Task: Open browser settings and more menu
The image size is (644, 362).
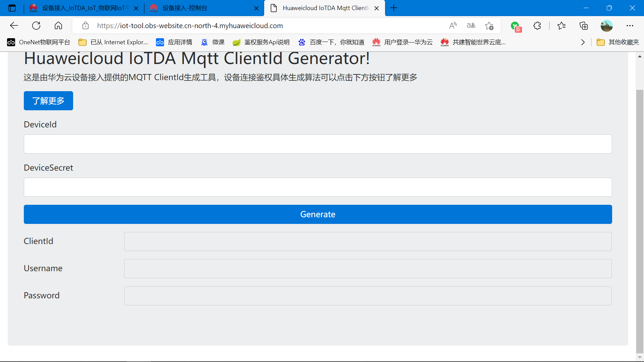Action: [x=630, y=25]
